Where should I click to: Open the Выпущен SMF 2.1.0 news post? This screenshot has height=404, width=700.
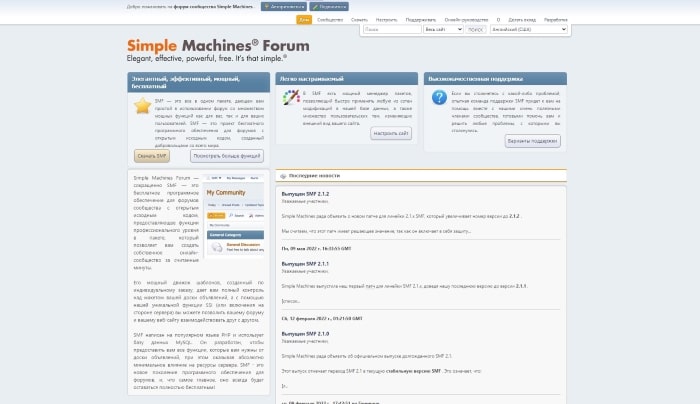pos(305,334)
